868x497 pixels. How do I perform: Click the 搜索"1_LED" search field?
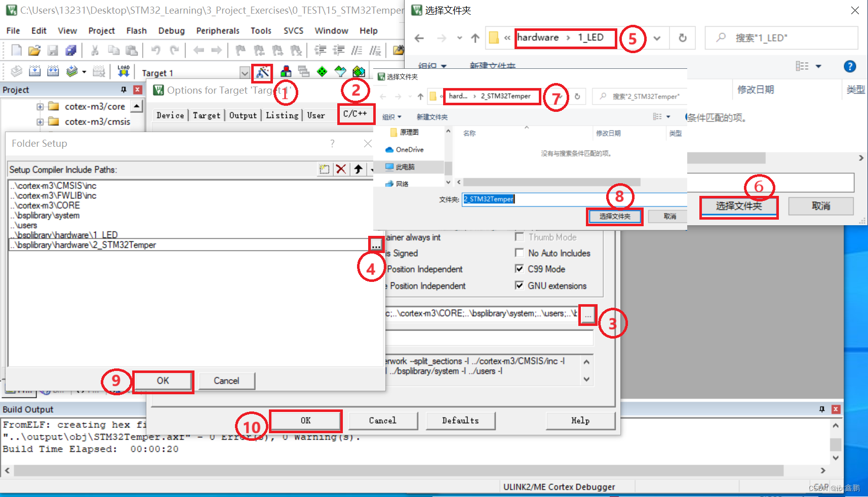(x=781, y=38)
